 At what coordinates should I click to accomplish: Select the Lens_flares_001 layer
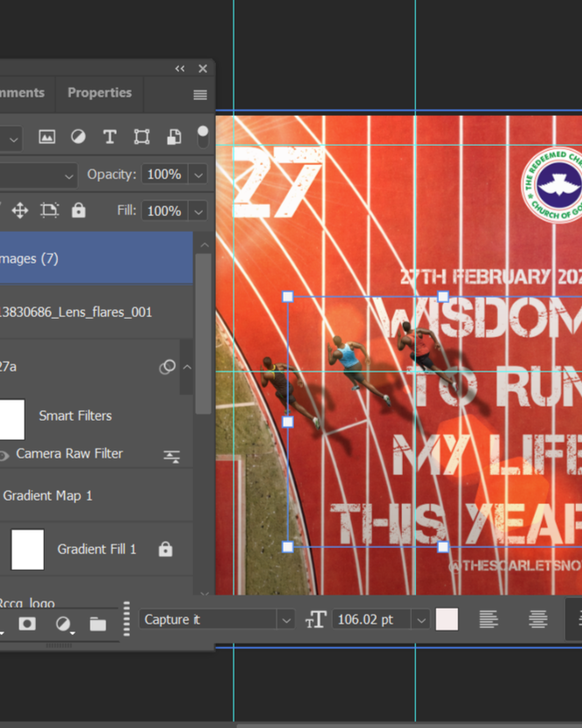pyautogui.click(x=96, y=312)
